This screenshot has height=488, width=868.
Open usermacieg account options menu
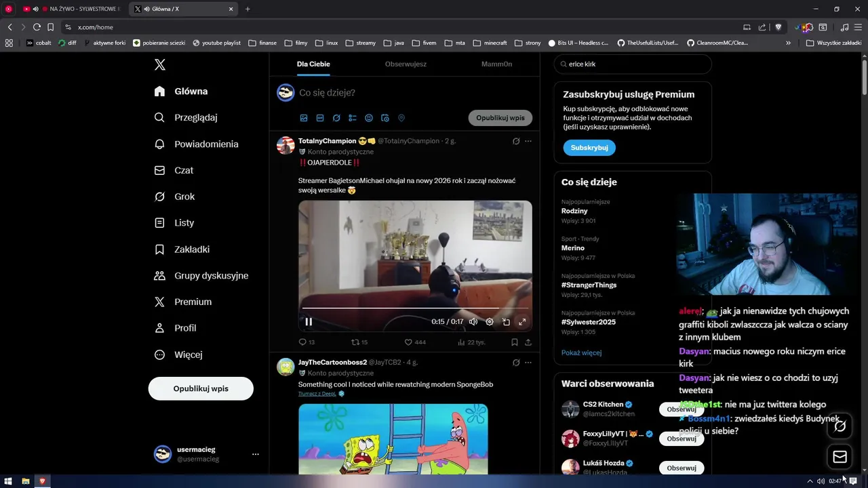(x=255, y=454)
